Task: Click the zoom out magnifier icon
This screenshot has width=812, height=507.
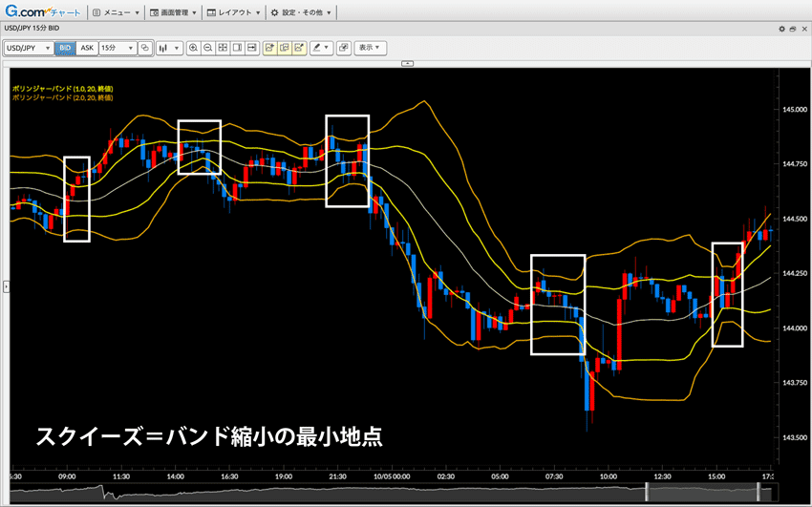Action: click(x=208, y=47)
